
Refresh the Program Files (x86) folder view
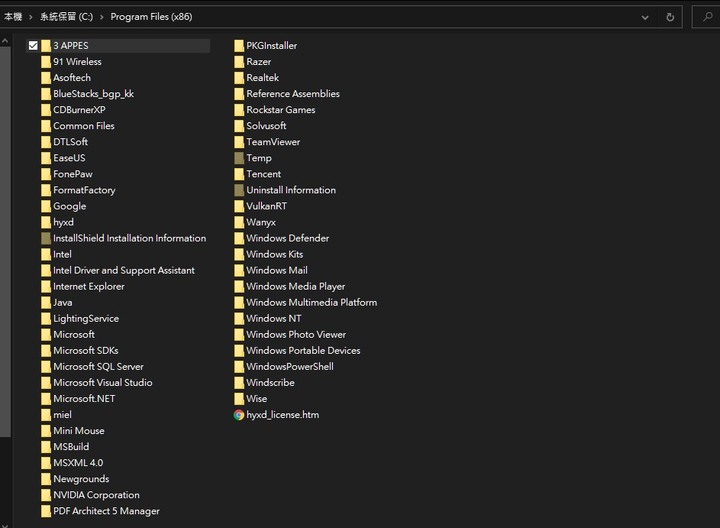click(x=670, y=17)
